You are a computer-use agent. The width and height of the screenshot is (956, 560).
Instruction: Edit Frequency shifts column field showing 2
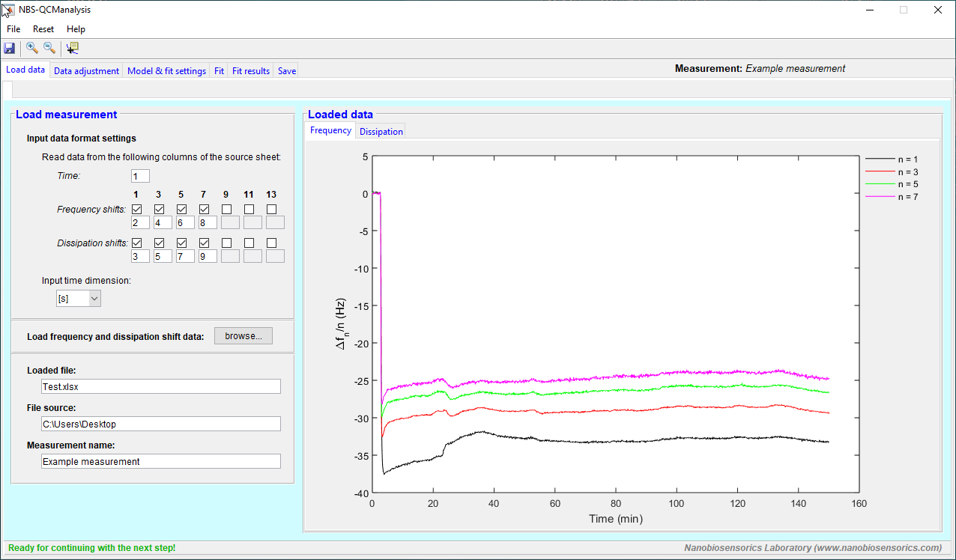pyautogui.click(x=140, y=222)
